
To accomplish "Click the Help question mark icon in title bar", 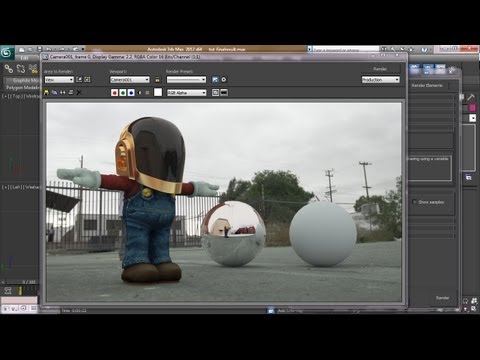I will [424, 49].
